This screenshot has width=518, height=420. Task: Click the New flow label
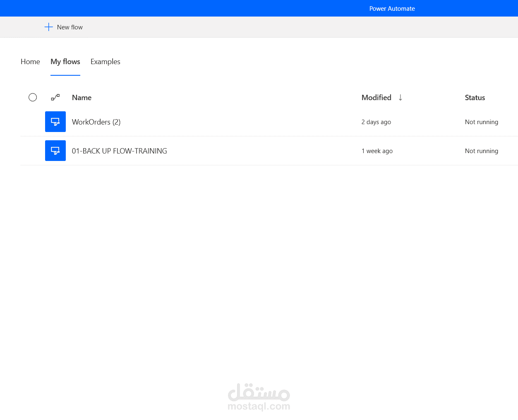point(70,27)
